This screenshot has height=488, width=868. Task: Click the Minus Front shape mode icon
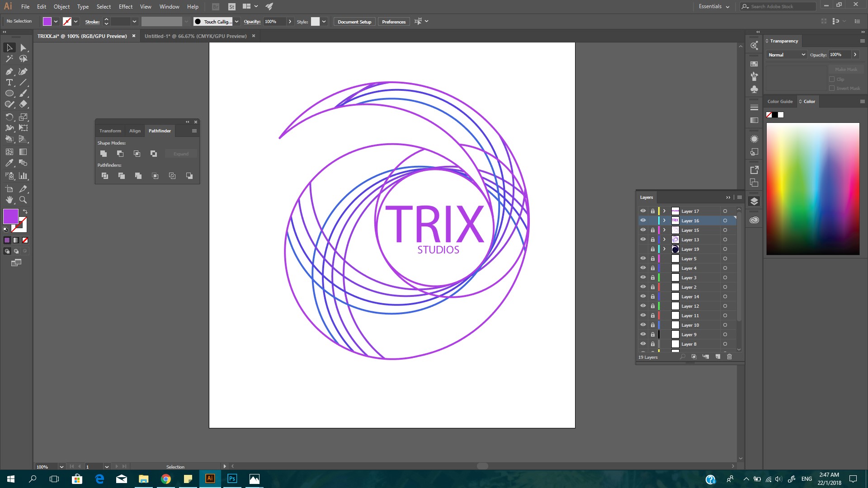coord(120,154)
